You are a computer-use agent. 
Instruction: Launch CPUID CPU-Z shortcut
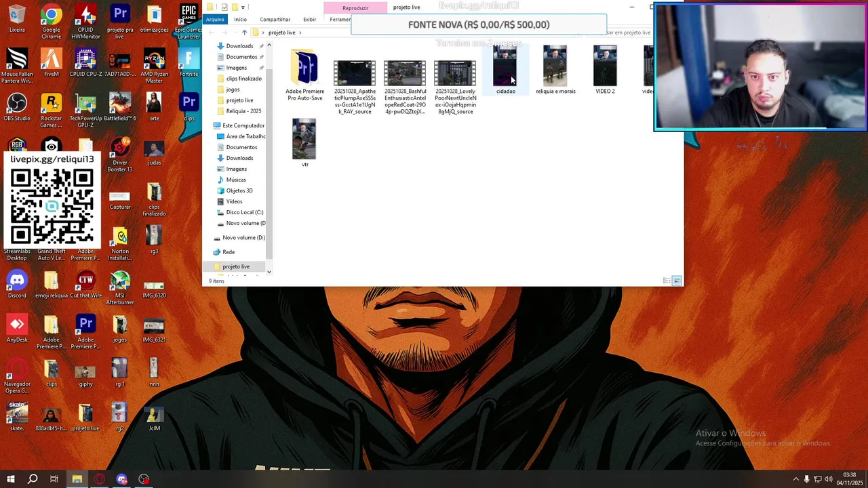(85, 63)
